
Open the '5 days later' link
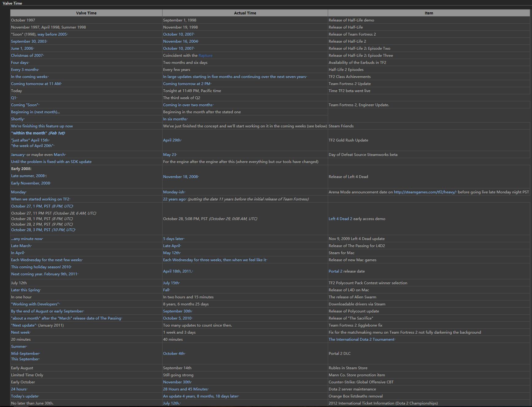click(173, 239)
